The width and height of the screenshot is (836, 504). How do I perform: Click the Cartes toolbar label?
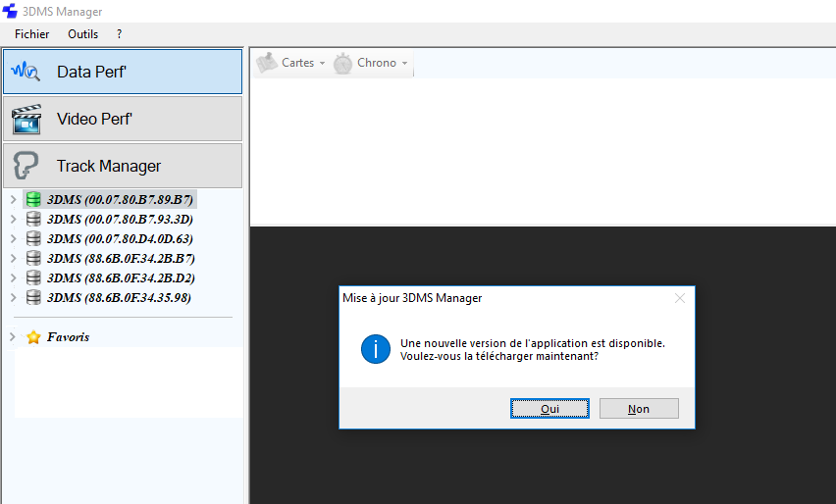pos(297,63)
